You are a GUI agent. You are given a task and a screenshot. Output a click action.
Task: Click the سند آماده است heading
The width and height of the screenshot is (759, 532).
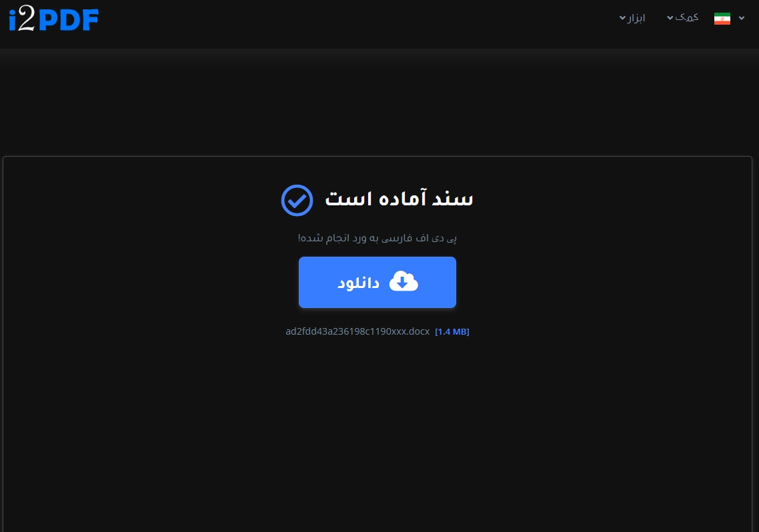pos(400,199)
